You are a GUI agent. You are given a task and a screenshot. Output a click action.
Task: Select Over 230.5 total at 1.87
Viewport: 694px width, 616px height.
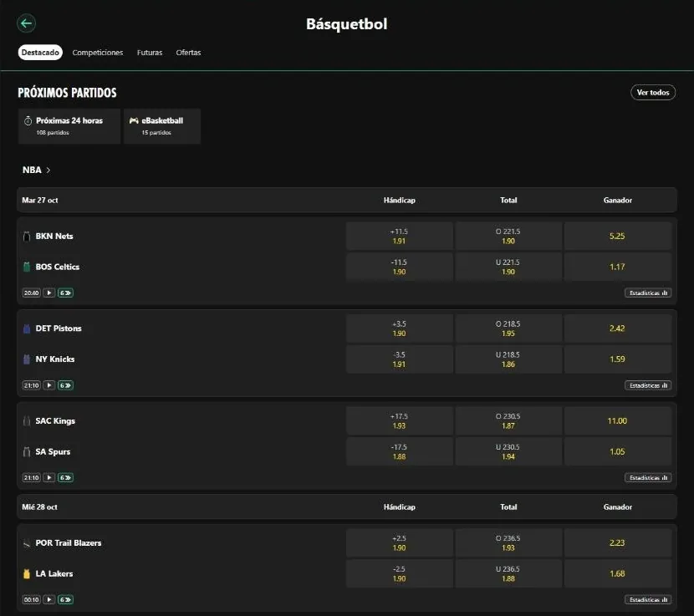pos(508,421)
